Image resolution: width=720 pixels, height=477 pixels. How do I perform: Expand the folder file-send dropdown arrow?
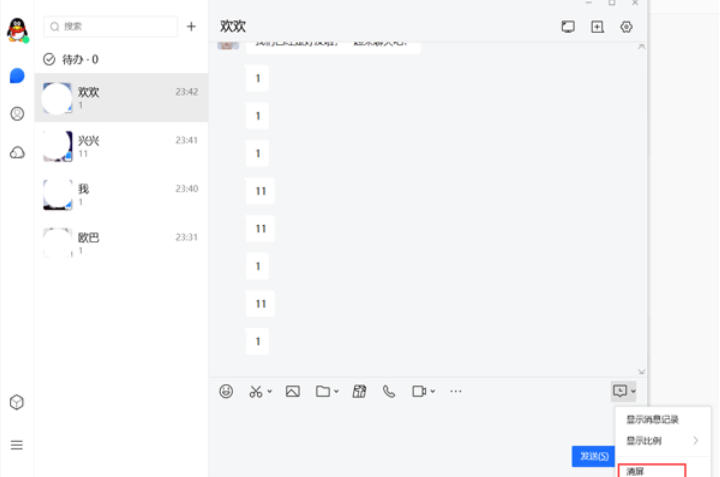(336, 392)
